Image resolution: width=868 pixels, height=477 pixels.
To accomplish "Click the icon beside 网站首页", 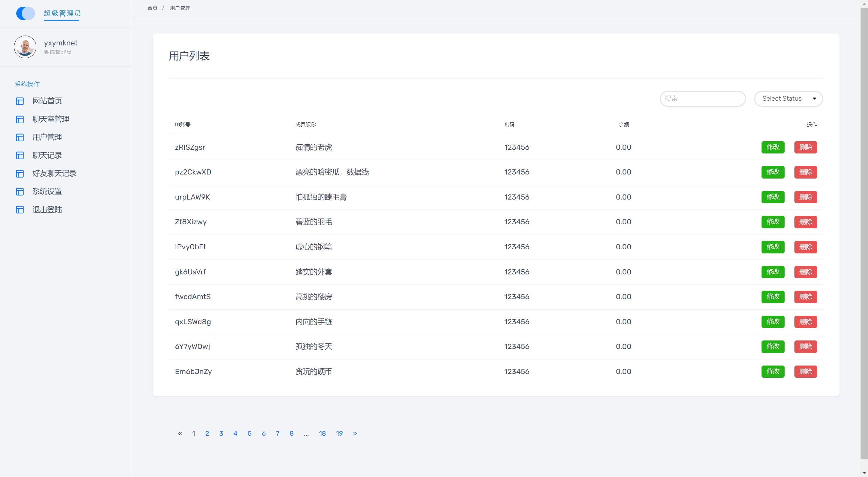I will coord(20,101).
